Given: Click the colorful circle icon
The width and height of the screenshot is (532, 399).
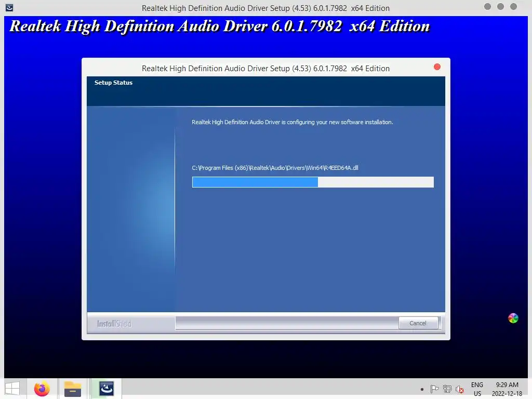Looking at the screenshot, I should (513, 318).
